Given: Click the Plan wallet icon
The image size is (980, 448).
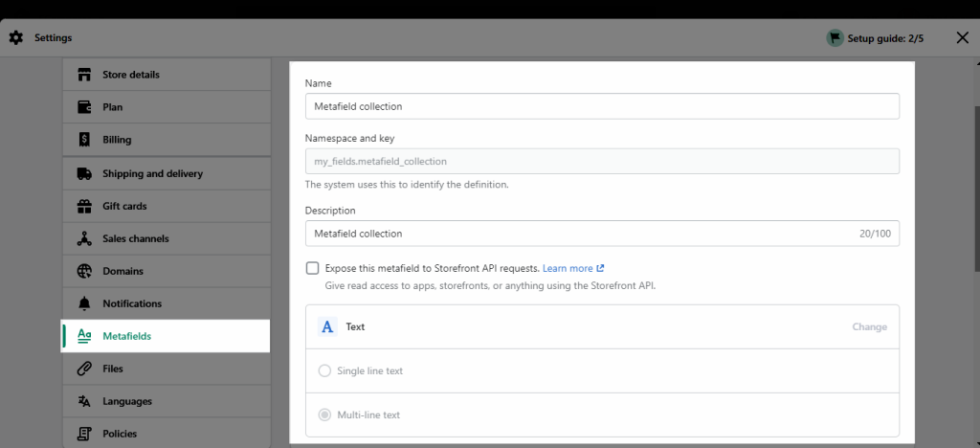Looking at the screenshot, I should [x=84, y=107].
